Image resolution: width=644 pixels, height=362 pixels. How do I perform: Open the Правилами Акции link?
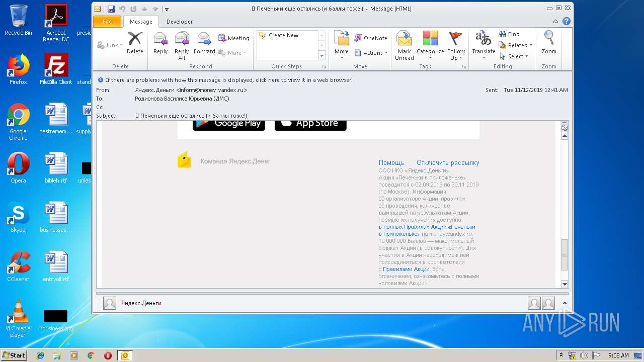pos(407,269)
